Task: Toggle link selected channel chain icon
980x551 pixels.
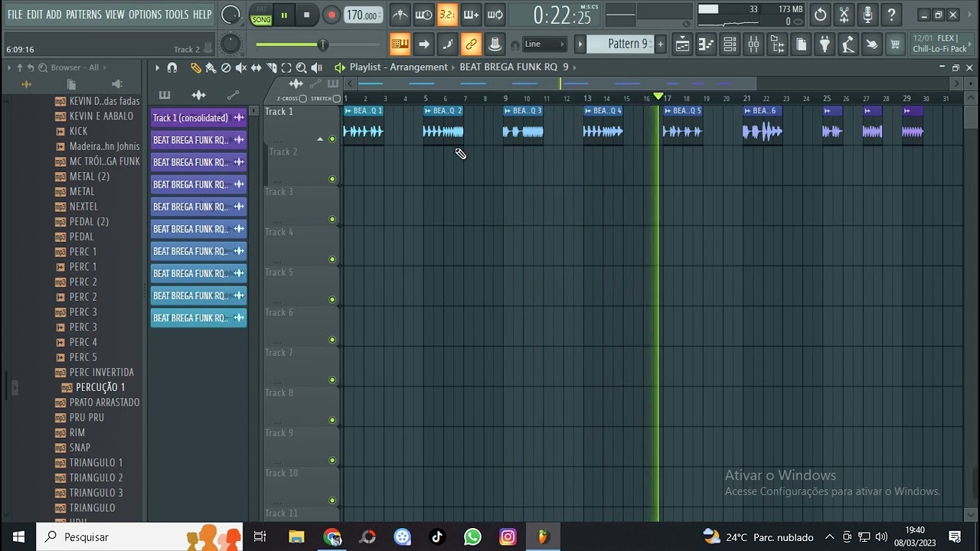Action: coord(471,44)
